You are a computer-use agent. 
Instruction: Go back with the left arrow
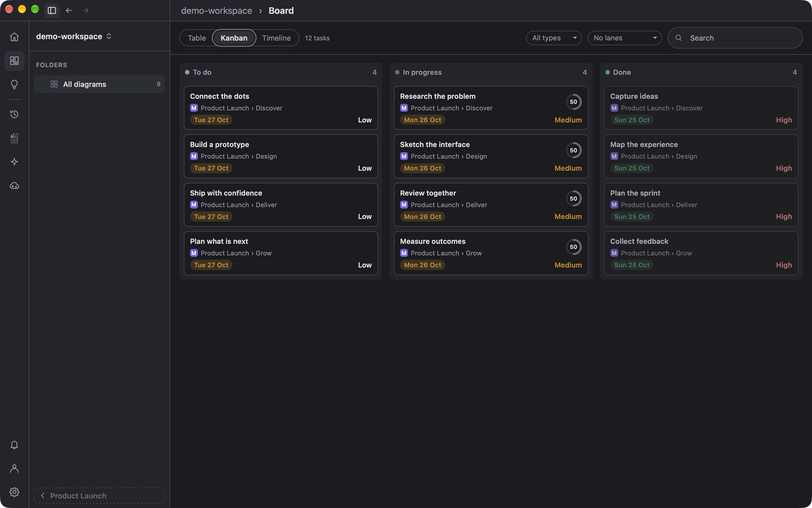coord(69,10)
